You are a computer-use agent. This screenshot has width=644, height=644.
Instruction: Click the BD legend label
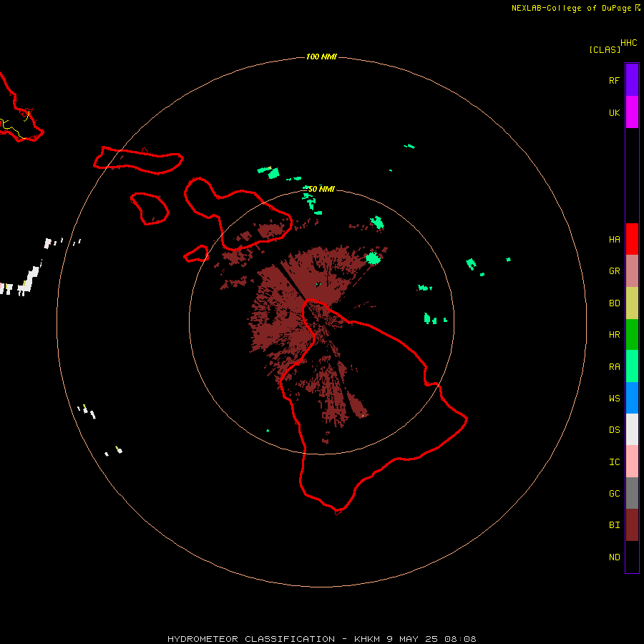pyautogui.click(x=614, y=303)
